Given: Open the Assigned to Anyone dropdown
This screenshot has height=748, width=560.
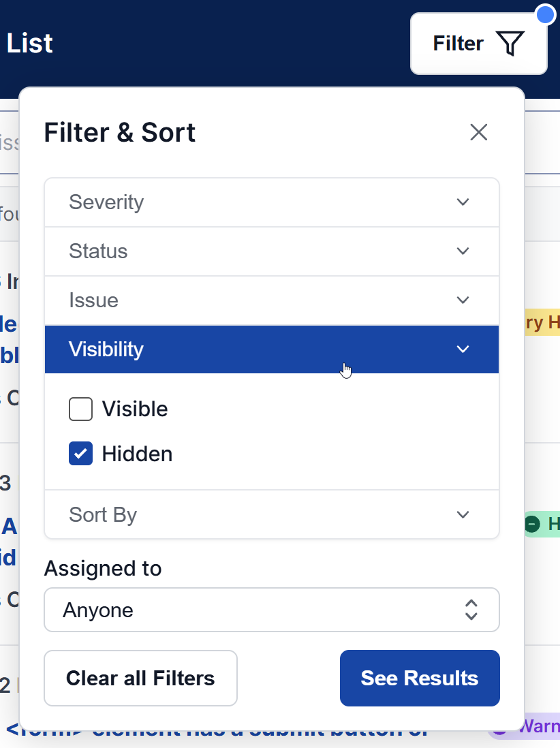Looking at the screenshot, I should pyautogui.click(x=272, y=610).
